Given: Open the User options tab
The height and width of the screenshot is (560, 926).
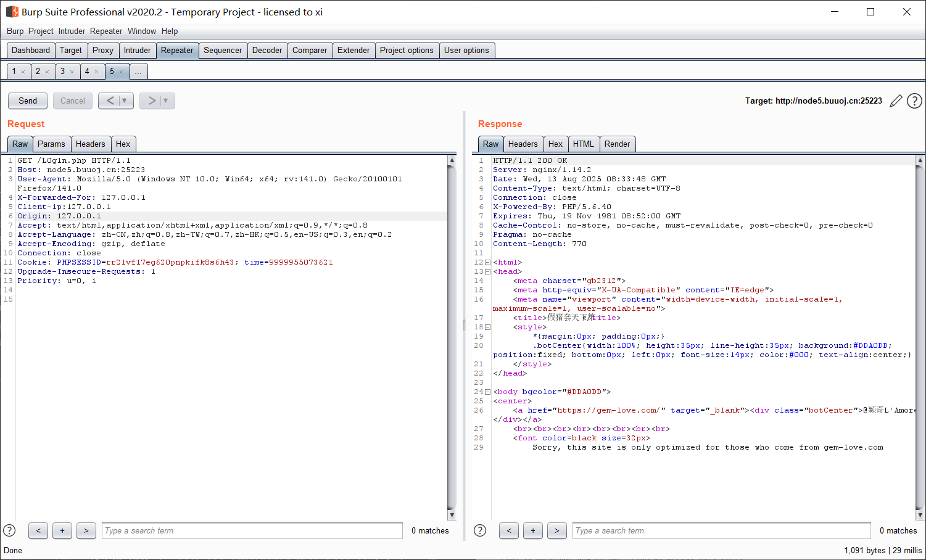Looking at the screenshot, I should [x=466, y=51].
